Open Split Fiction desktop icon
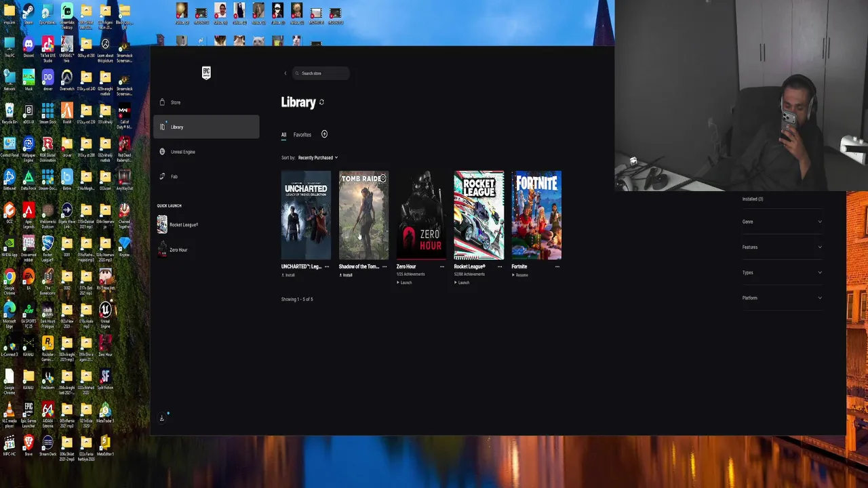 pyautogui.click(x=105, y=379)
